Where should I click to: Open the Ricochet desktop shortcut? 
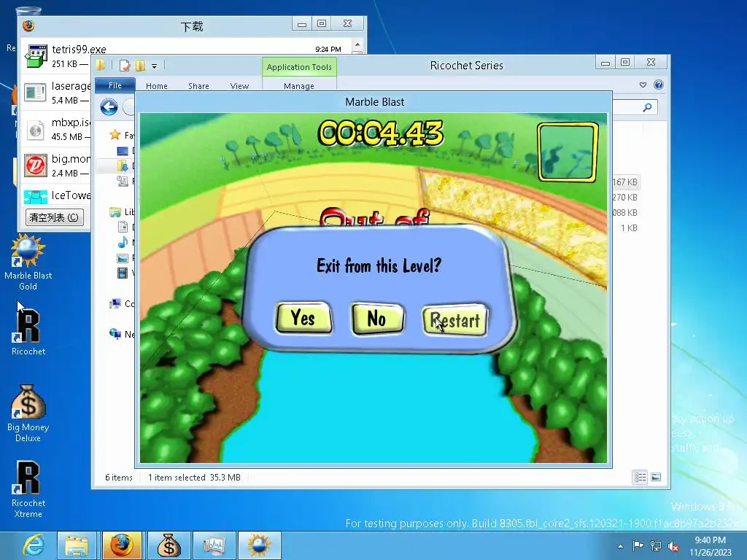coord(28,332)
